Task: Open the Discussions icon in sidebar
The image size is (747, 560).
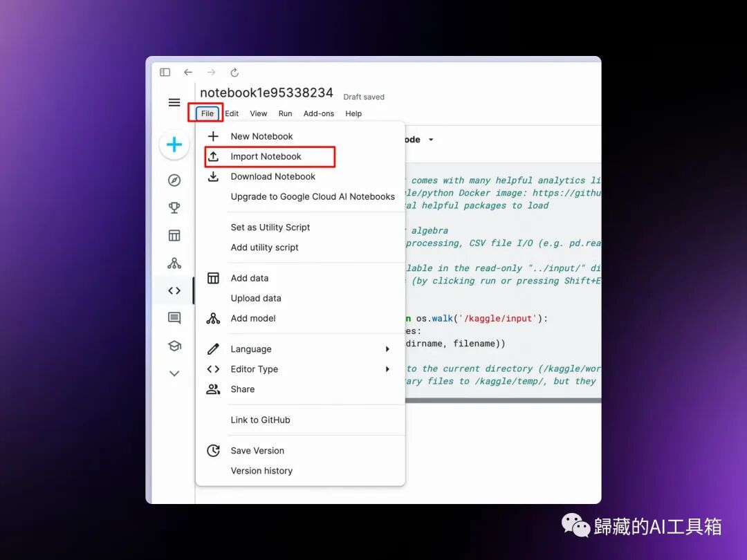Action: 174,318
